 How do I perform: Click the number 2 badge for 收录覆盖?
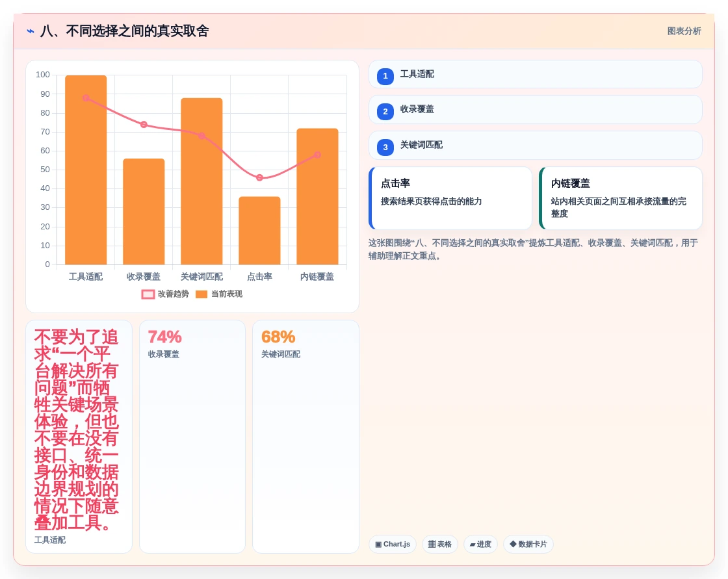pyautogui.click(x=385, y=111)
